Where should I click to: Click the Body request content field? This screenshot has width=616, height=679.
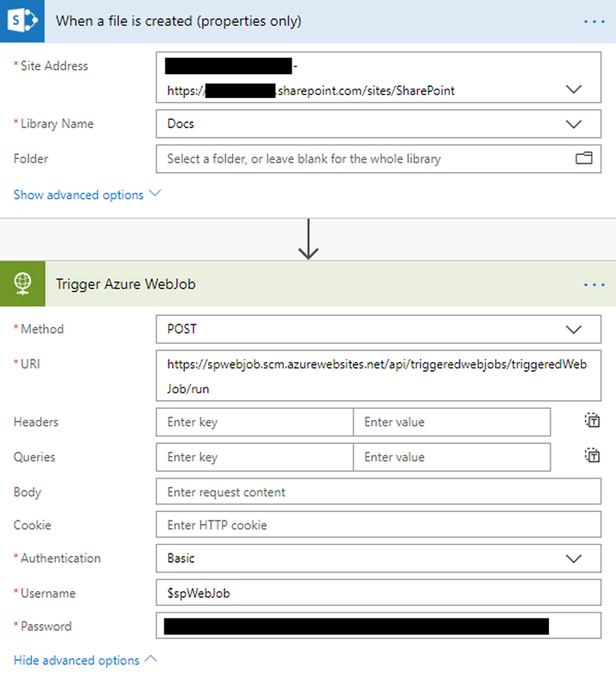pyautogui.click(x=379, y=491)
